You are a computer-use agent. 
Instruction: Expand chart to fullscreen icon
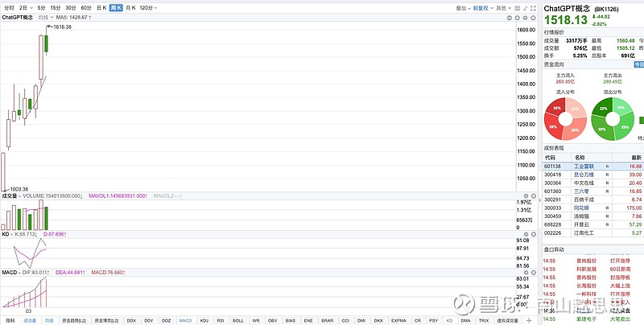534,8
